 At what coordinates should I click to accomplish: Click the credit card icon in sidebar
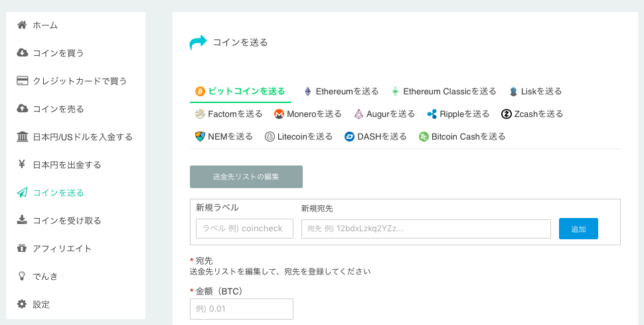(22, 81)
